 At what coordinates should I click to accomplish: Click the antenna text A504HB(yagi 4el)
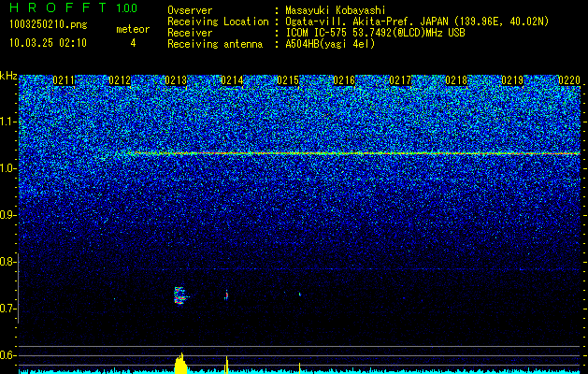[330, 44]
